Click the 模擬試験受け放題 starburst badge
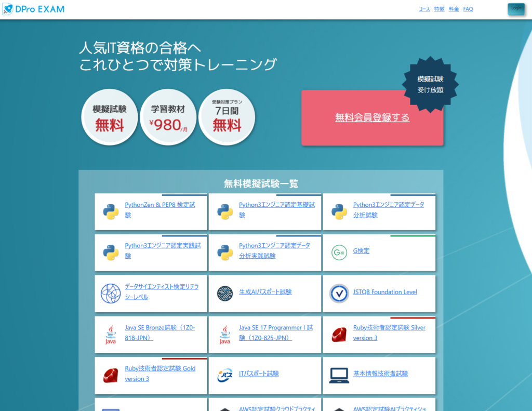Viewport: 532px width, 411px height. tap(431, 84)
